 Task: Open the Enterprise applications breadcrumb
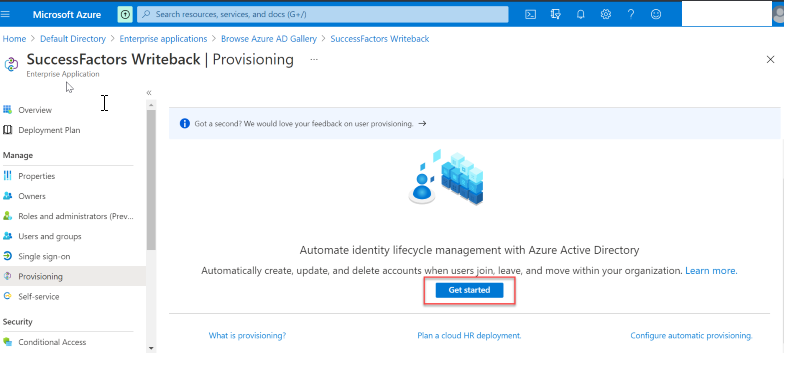[x=163, y=39]
